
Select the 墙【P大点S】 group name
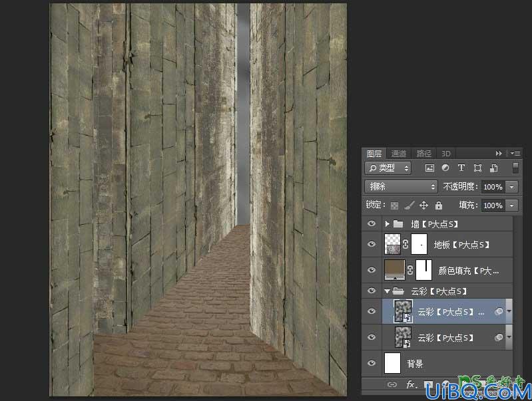[435, 224]
